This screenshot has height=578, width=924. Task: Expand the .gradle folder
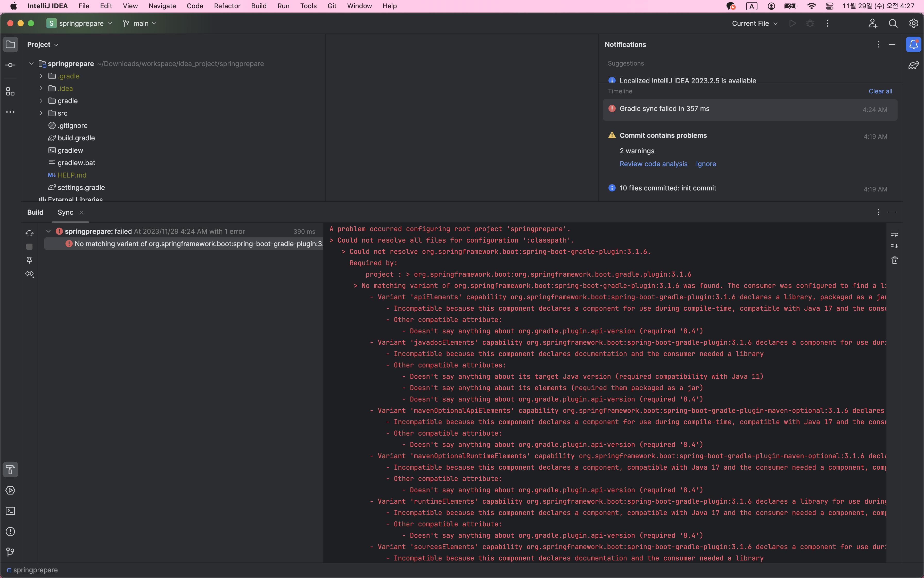(x=41, y=76)
